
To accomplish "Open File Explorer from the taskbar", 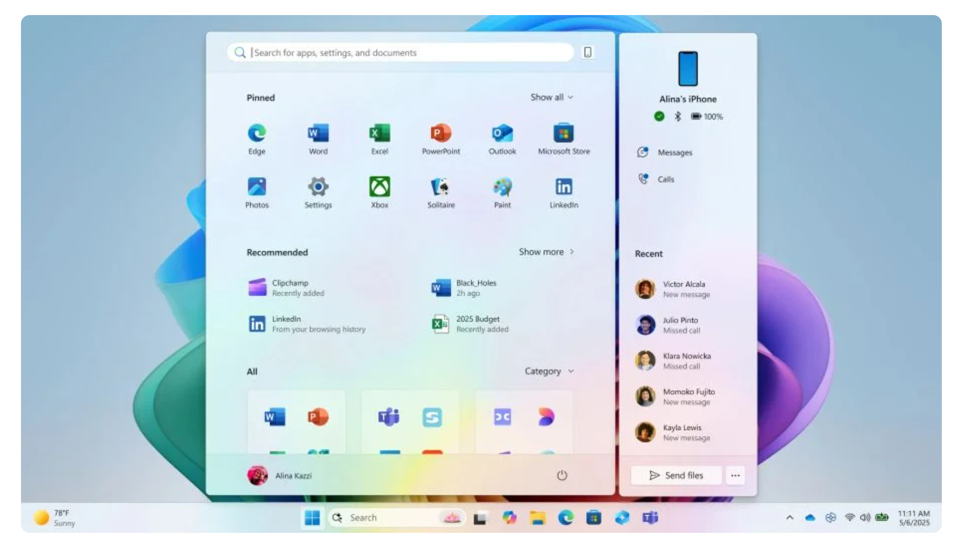I will pyautogui.click(x=537, y=518).
